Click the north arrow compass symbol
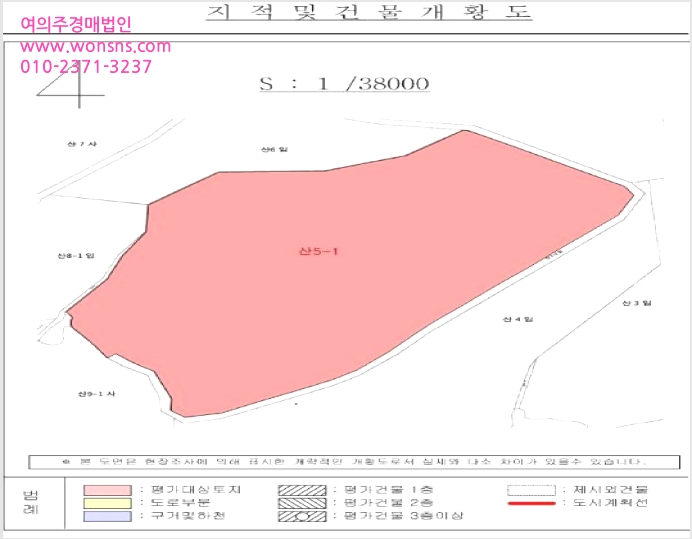This screenshot has width=692, height=539. tap(71, 85)
